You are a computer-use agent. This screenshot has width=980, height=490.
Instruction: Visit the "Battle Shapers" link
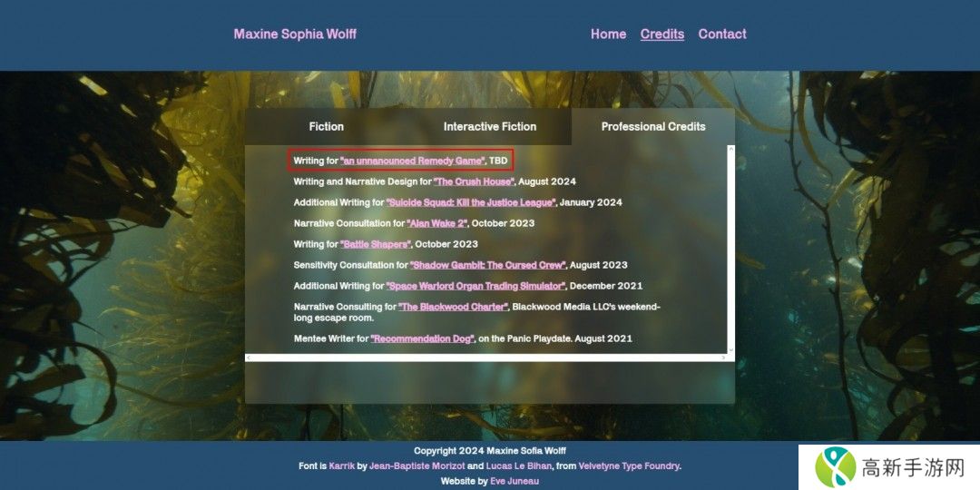click(x=376, y=244)
